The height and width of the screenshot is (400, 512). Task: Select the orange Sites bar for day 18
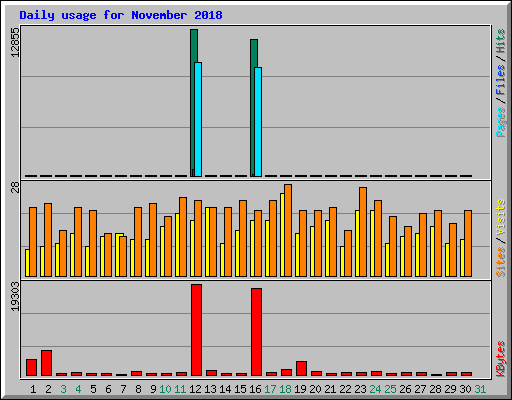click(288, 231)
